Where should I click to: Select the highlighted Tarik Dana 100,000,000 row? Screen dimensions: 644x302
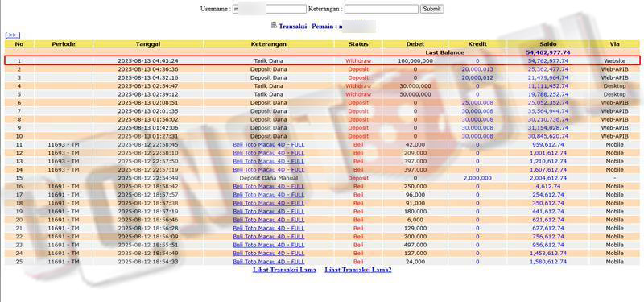[322, 61]
